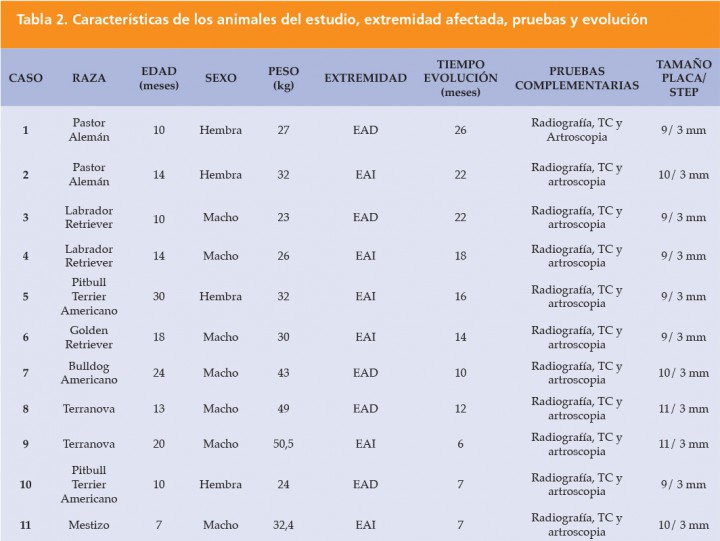Click the EXTREMIDAD column header
The height and width of the screenshot is (541, 720).
[366, 78]
